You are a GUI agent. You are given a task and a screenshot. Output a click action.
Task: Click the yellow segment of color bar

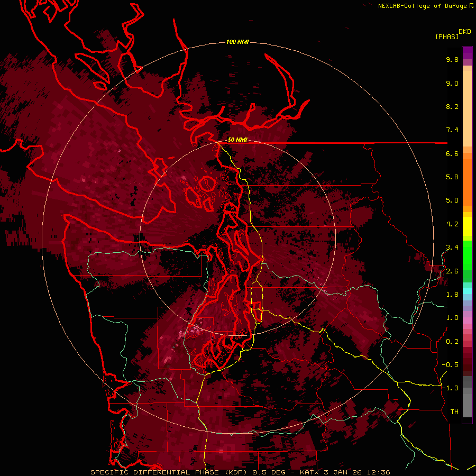pyautogui.click(x=467, y=226)
